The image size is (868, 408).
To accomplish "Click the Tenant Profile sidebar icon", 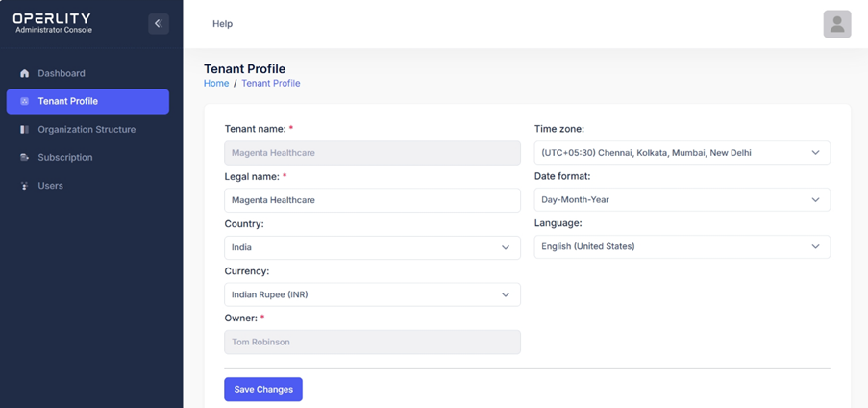I will coord(25,101).
